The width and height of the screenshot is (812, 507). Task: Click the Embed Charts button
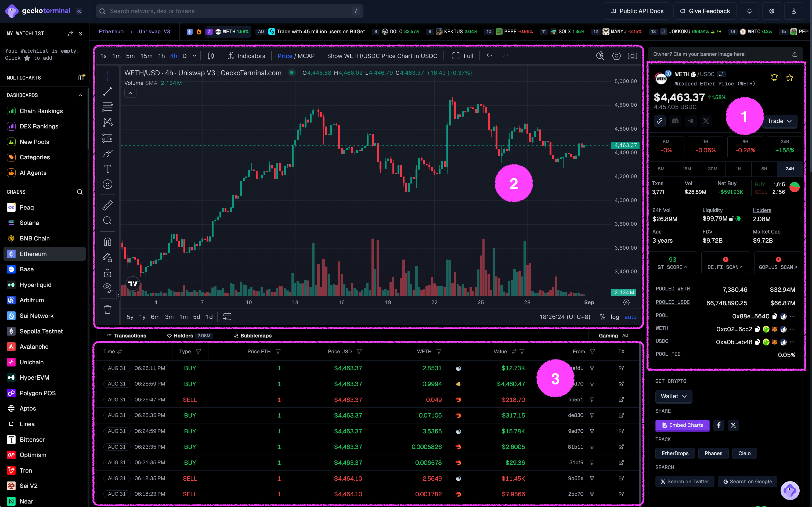tap(682, 425)
